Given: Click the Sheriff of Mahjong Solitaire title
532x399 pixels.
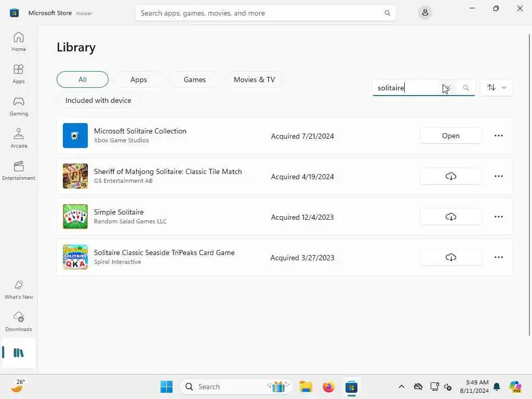Looking at the screenshot, I should coord(168,171).
